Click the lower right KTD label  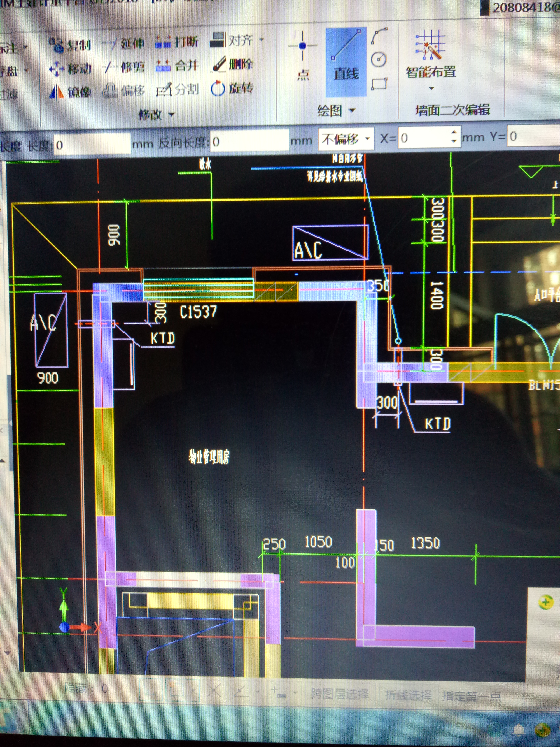(x=437, y=423)
